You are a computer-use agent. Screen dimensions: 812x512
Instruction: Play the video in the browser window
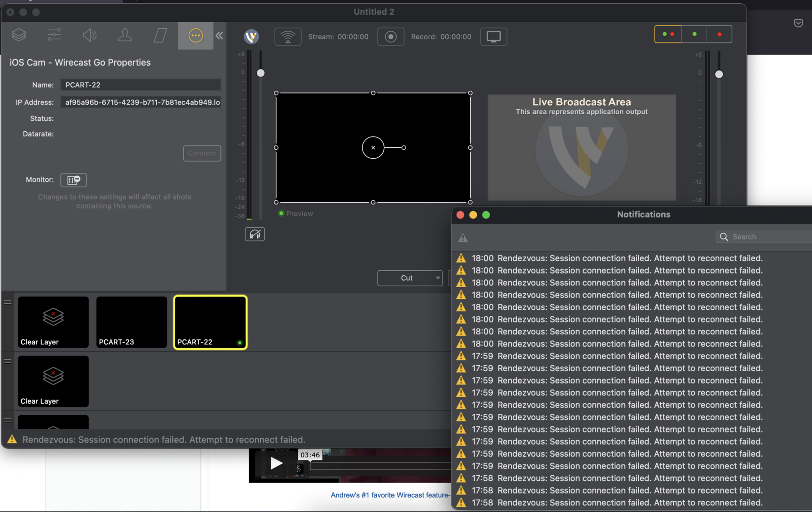tap(277, 463)
